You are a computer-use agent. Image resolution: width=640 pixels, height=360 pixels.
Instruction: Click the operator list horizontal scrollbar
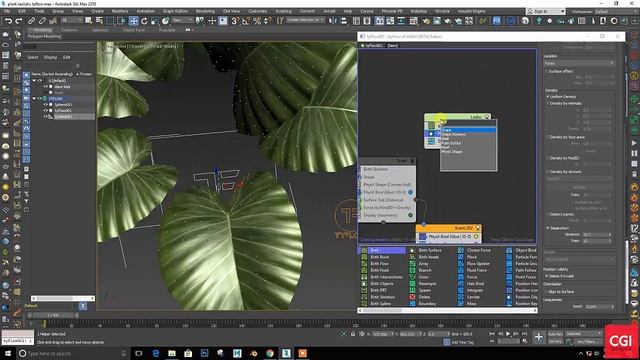point(448,311)
